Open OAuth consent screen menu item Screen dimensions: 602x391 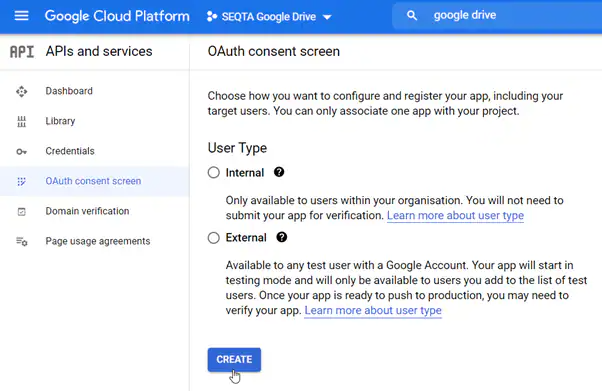[x=94, y=181]
